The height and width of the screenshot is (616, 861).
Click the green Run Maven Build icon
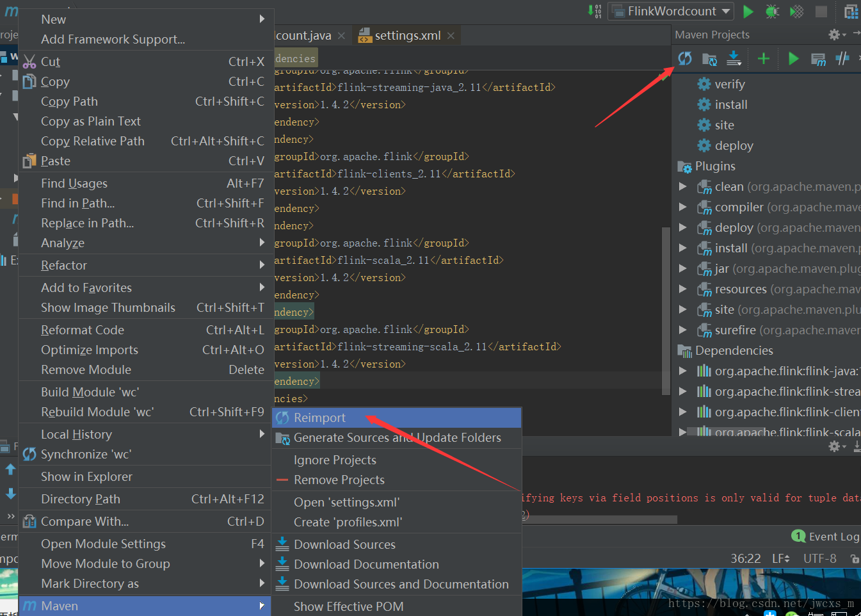[793, 59]
